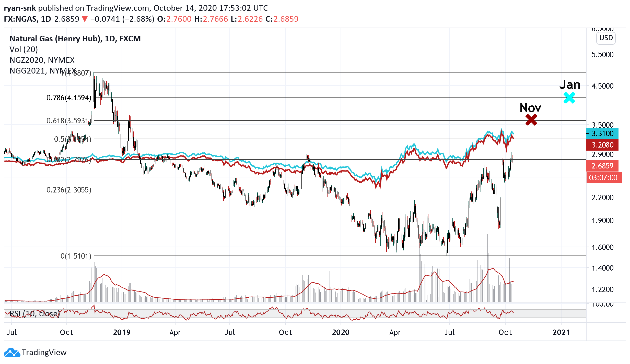The width and height of the screenshot is (630, 364).
Task: Click the Jan annotation label
Action: tap(570, 84)
